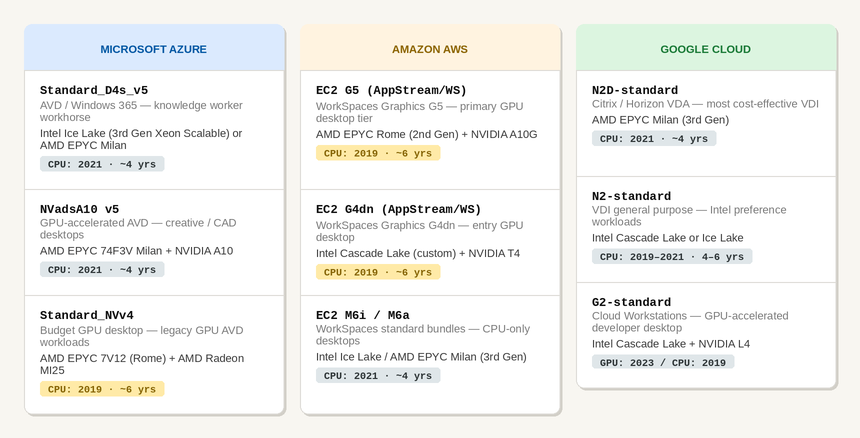
Task: Select the NVadsA10 v5 instance title
Action: click(x=80, y=209)
